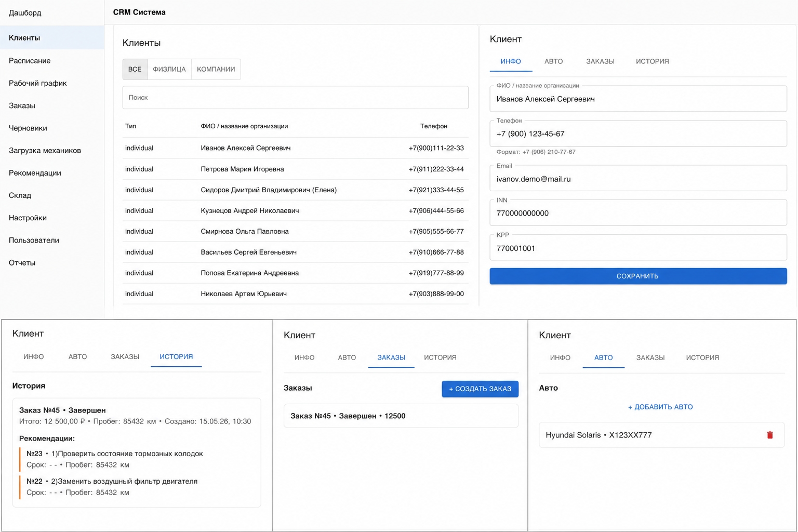Go to Рабочий график section
The image size is (798, 532).
(37, 83)
